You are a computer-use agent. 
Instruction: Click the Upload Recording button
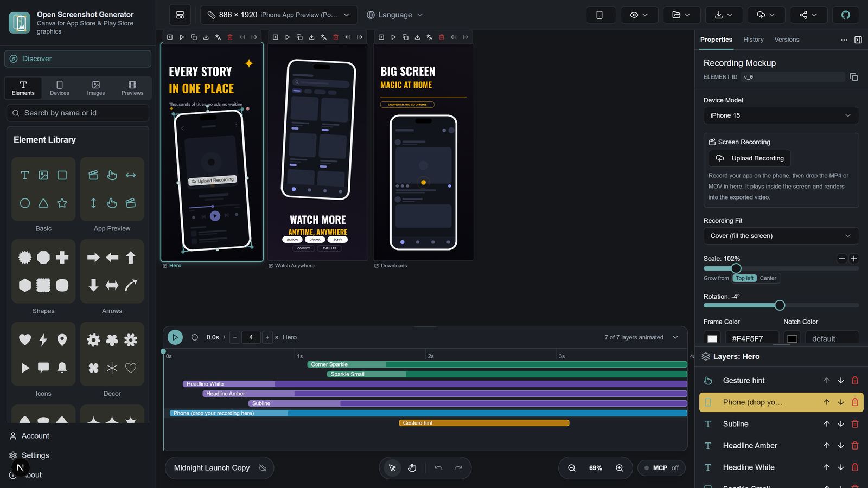pos(750,158)
